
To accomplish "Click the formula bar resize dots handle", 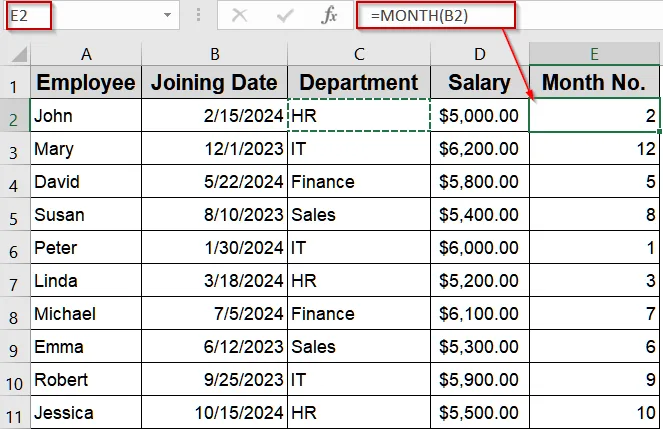I will pyautogui.click(x=198, y=15).
